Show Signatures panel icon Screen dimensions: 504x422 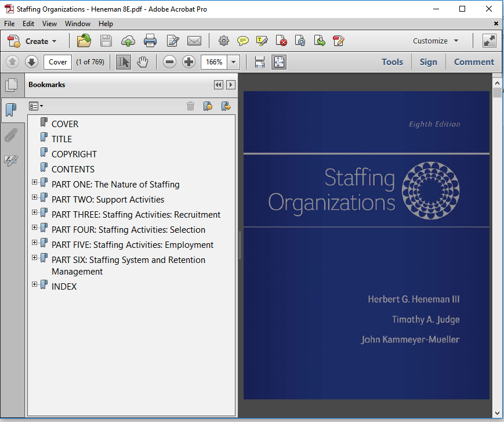[11, 160]
